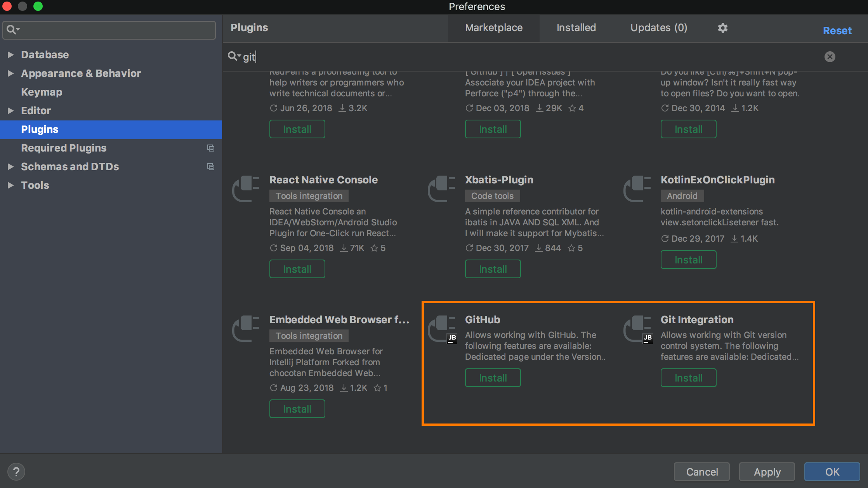
Task: Select Plugins in settings tree
Action: 111,129
